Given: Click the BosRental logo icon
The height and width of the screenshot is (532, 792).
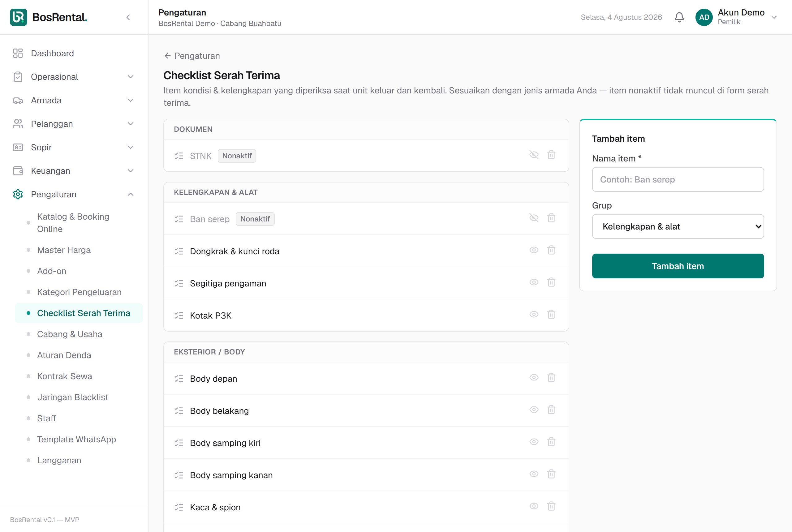Looking at the screenshot, I should coord(18,17).
